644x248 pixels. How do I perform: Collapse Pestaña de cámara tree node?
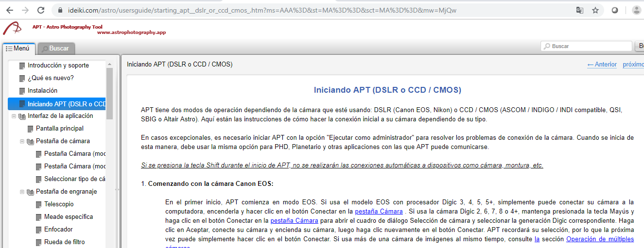22,141
